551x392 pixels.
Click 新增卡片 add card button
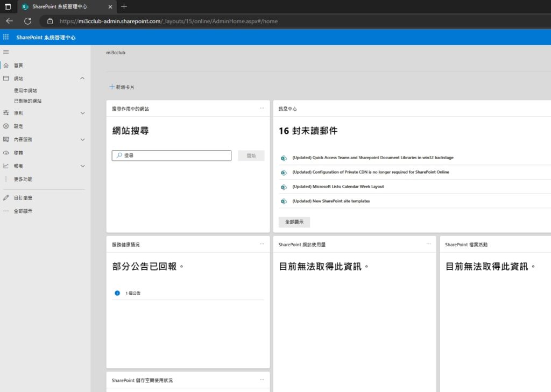(x=122, y=87)
